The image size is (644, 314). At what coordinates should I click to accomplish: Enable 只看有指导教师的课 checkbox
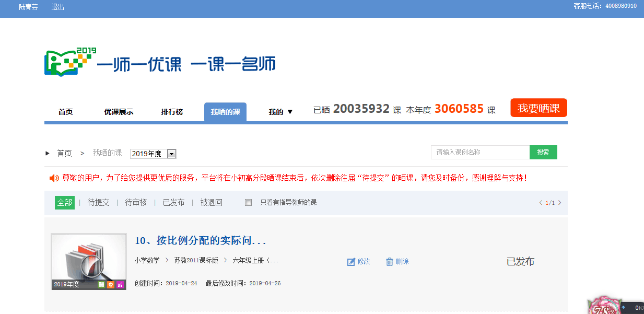[x=249, y=203]
